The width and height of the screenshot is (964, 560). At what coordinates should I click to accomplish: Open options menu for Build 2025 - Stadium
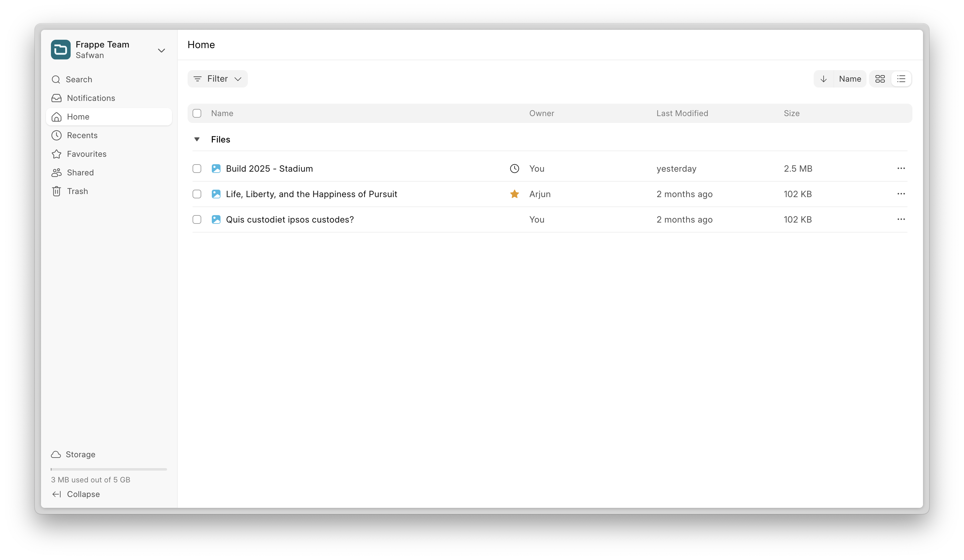pyautogui.click(x=901, y=169)
